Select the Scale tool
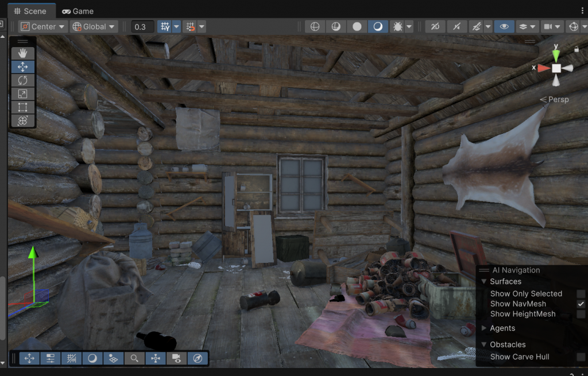588x376 pixels. [x=23, y=94]
